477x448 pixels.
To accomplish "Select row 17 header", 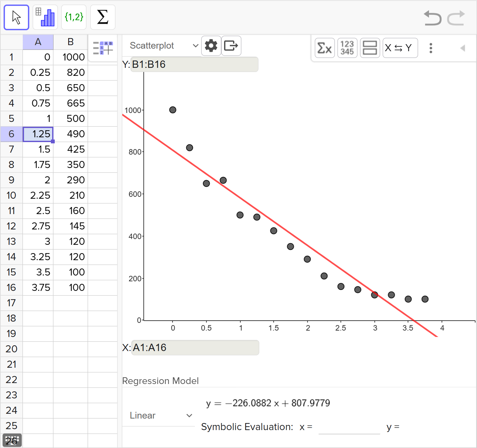I will point(12,303).
